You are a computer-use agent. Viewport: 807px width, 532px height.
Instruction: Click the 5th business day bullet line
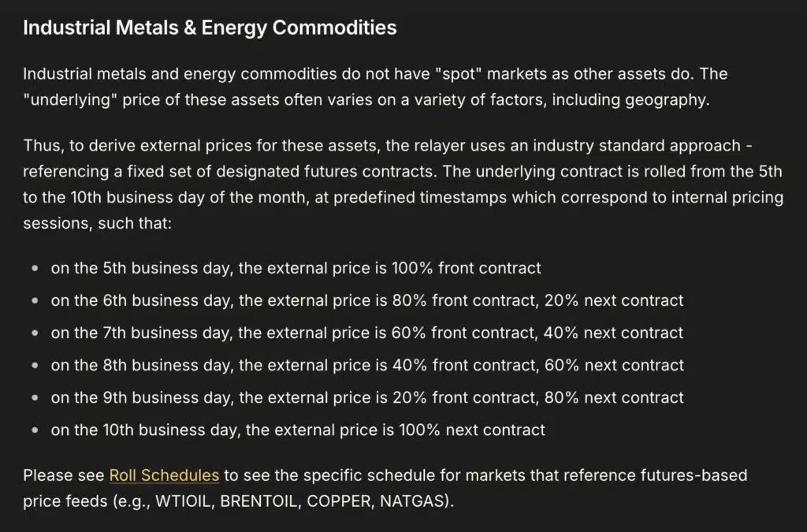296,268
